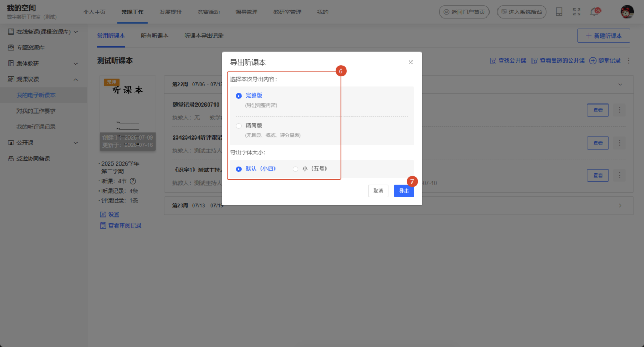644x347 pixels.
Task: Open more options next to 随堂记录
Action: 629,60
